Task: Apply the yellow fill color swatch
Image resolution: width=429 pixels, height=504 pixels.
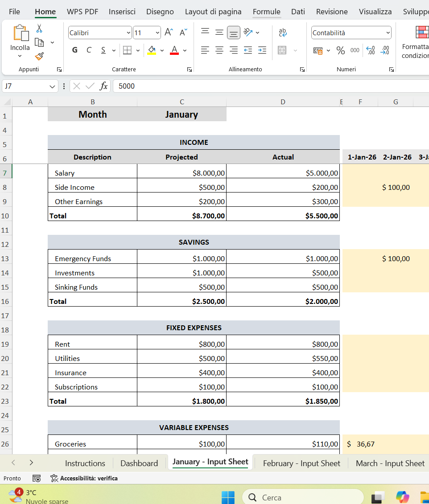Action: pyautogui.click(x=152, y=50)
